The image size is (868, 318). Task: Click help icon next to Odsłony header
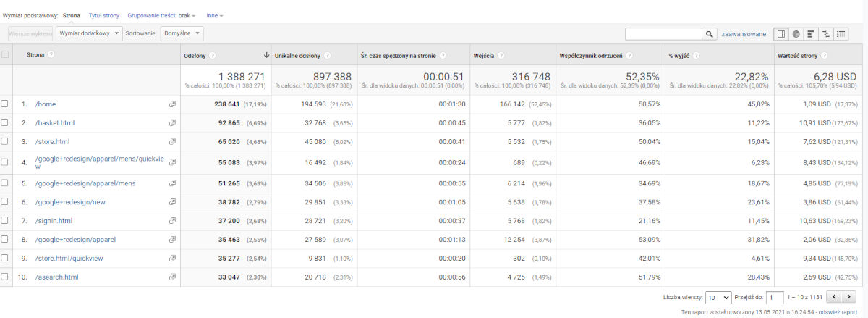[x=213, y=55]
